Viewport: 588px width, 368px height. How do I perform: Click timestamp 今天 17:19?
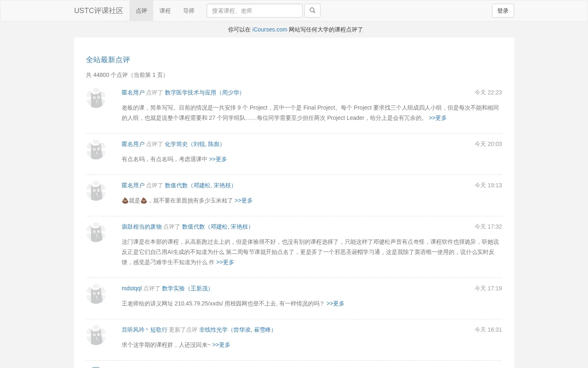488,288
